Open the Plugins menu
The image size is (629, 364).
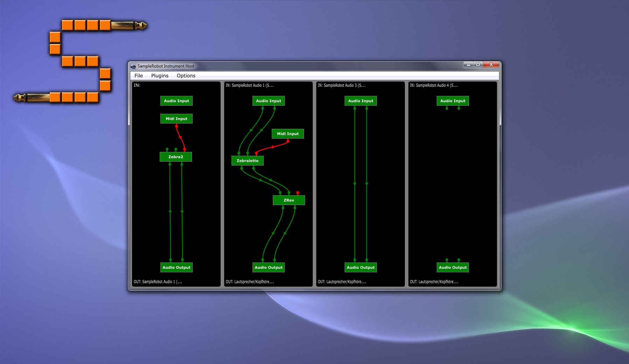160,76
